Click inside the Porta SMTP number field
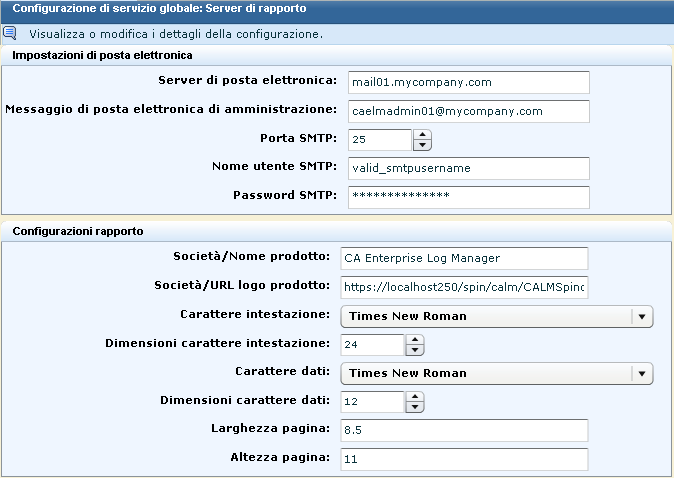Image resolution: width=674 pixels, height=478 pixels. pos(380,140)
